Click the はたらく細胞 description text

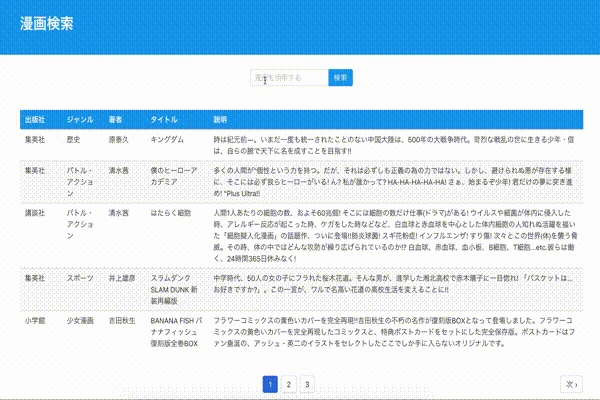coord(395,236)
